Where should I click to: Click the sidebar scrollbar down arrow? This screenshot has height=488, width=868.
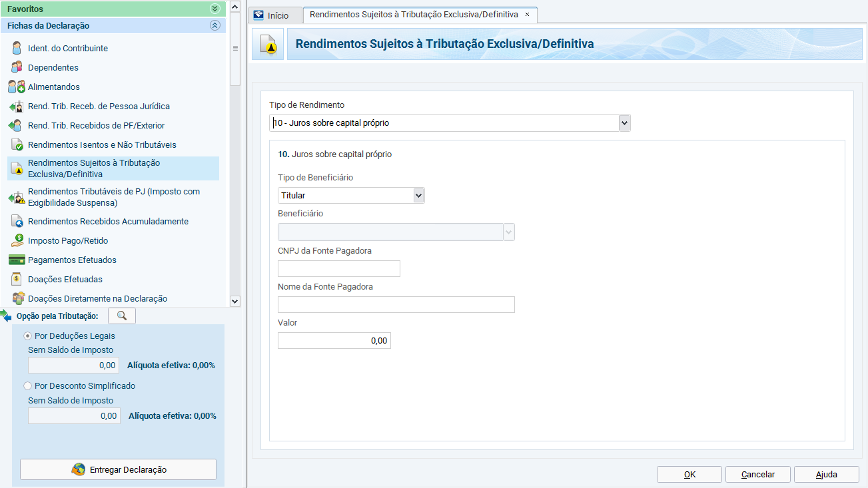(234, 301)
